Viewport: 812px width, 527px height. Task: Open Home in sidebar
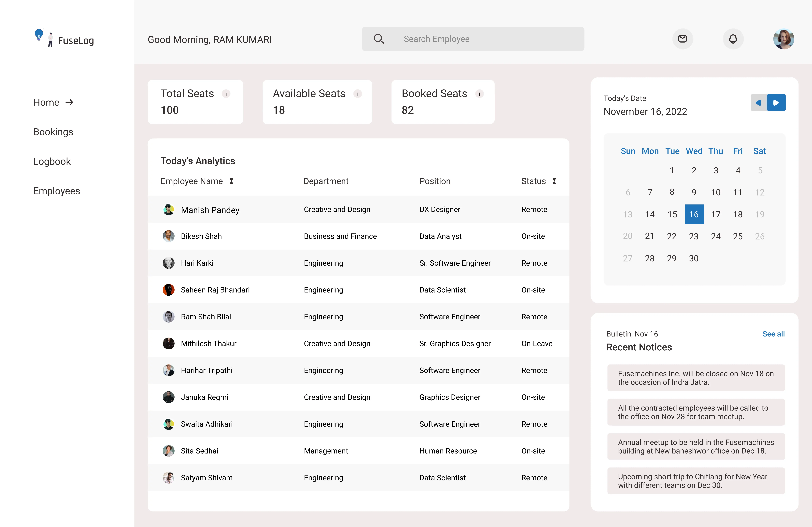pyautogui.click(x=46, y=103)
